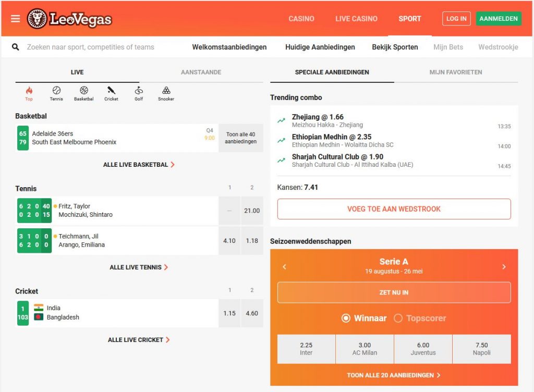534x392 pixels.
Task: Expand Alle Live Cricket
Action: (x=139, y=340)
